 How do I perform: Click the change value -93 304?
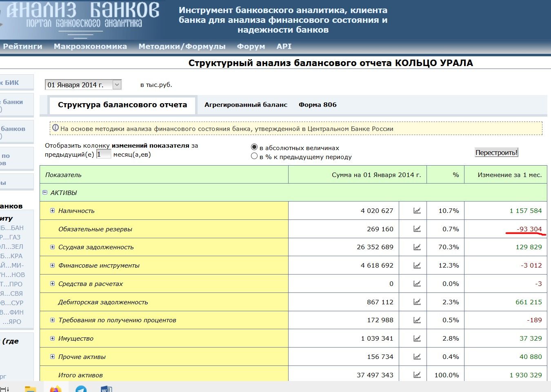tap(529, 229)
